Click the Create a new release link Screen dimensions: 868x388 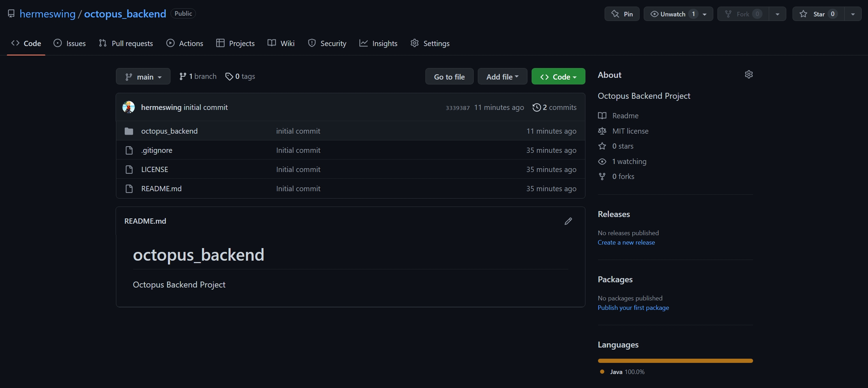[x=626, y=242]
